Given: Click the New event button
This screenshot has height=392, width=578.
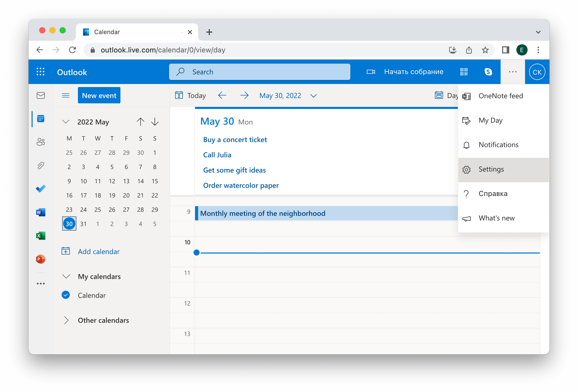Looking at the screenshot, I should [99, 95].
